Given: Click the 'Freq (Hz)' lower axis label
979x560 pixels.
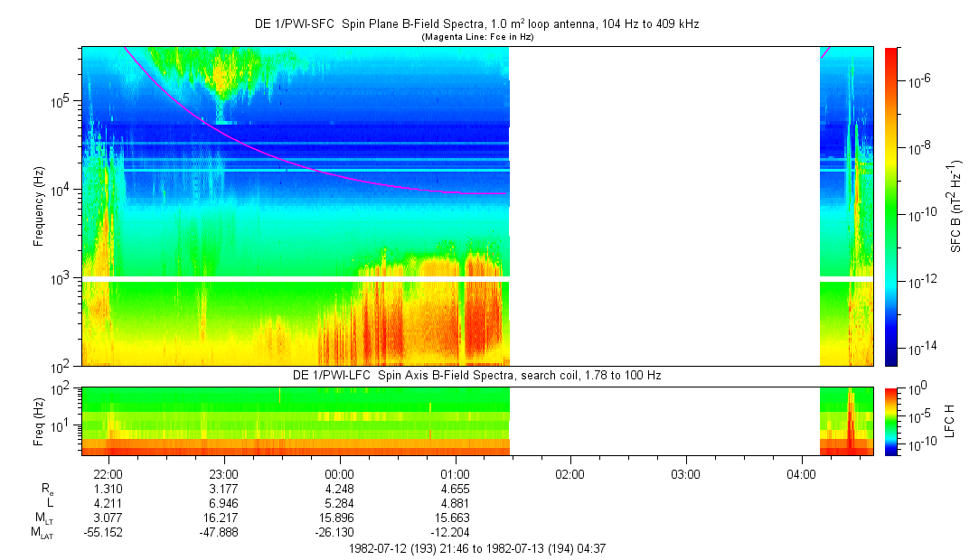Looking at the screenshot, I should (39, 421).
